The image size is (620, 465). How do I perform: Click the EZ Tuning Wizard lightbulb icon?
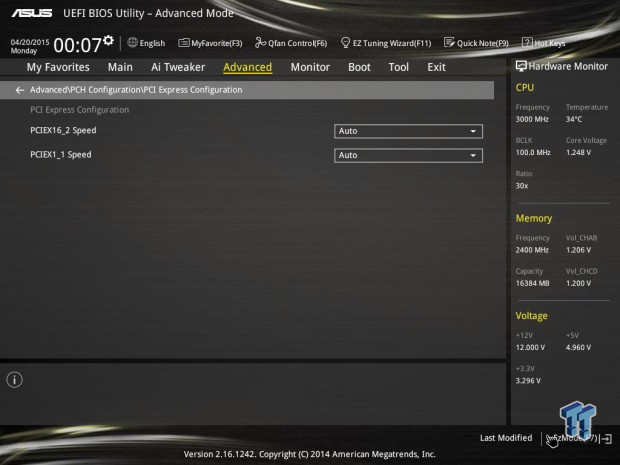pyautogui.click(x=345, y=42)
